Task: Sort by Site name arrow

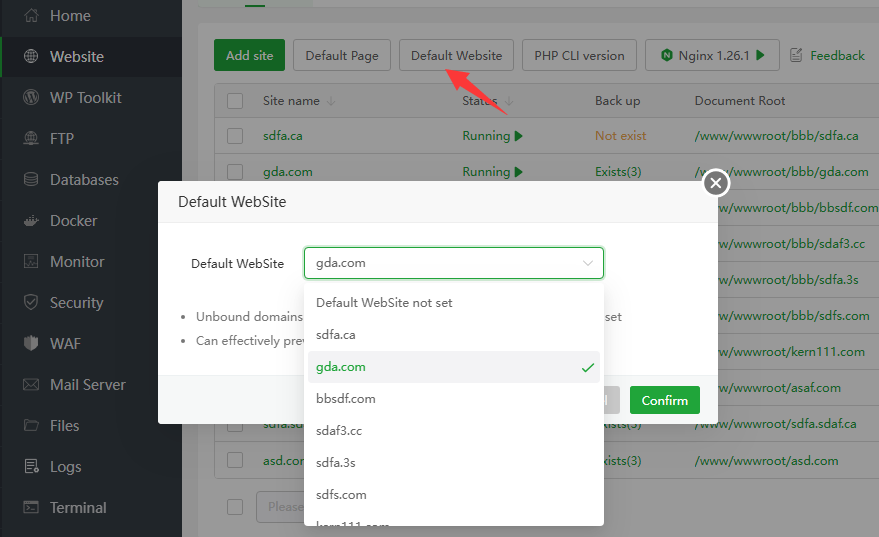Action: pos(331,101)
